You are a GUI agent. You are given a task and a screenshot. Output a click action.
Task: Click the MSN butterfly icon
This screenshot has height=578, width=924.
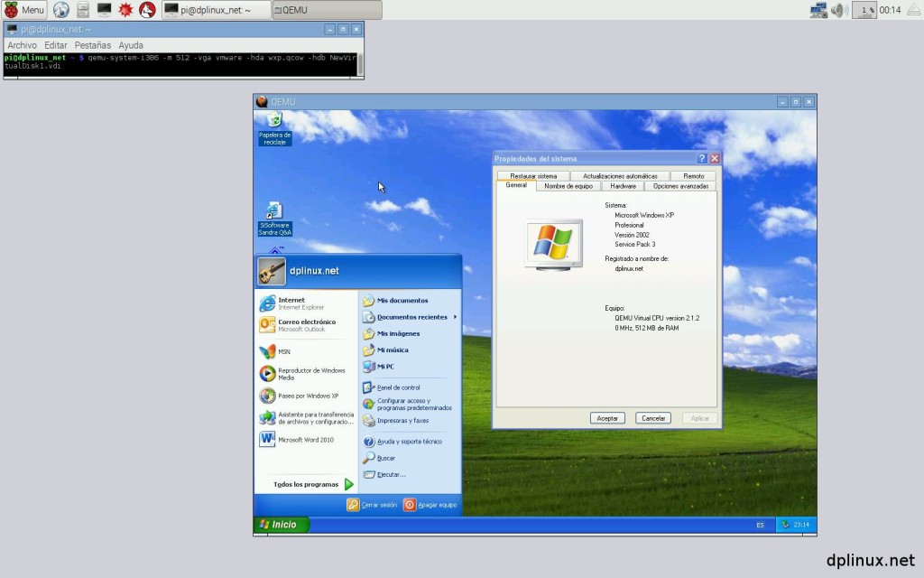[x=268, y=351]
